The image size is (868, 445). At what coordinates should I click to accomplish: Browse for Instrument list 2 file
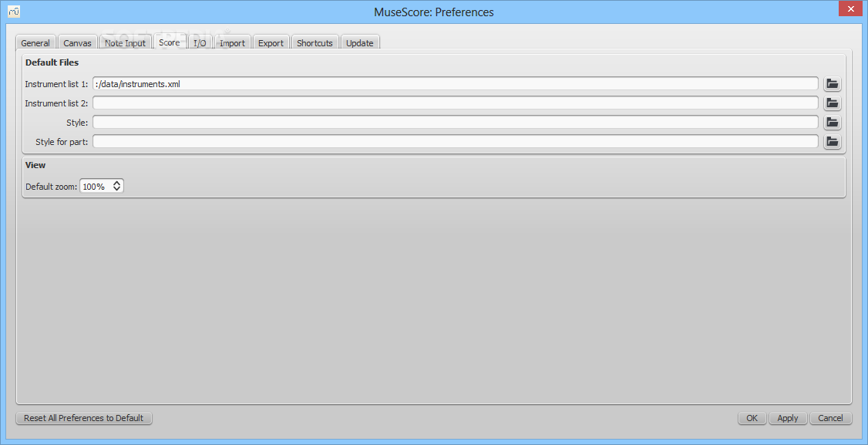tap(832, 103)
